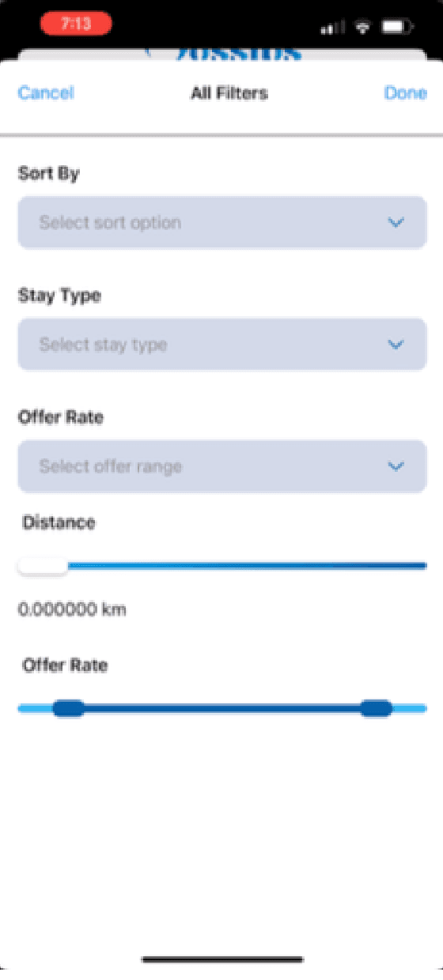Select the right Offer Rate range handle
Viewport: 443px width, 980px height.
pyautogui.click(x=376, y=708)
